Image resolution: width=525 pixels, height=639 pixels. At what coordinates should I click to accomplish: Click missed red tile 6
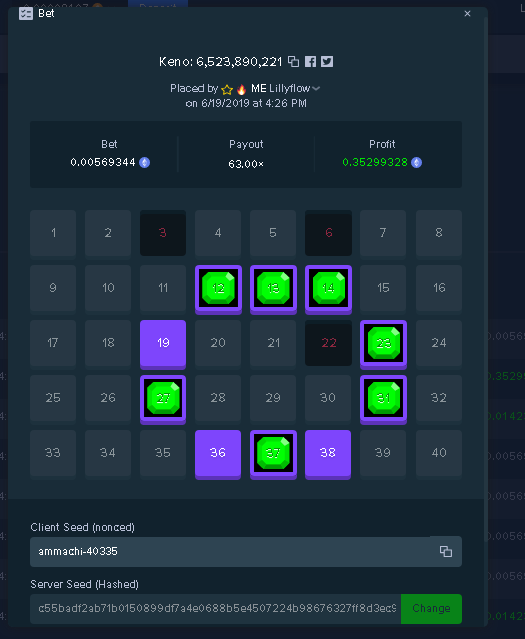(x=328, y=233)
